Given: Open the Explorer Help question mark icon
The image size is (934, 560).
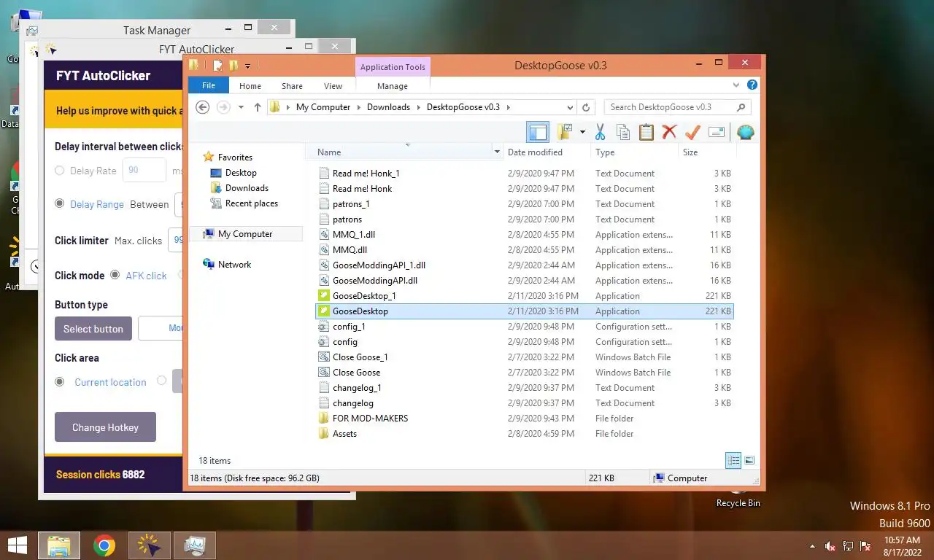Looking at the screenshot, I should (752, 85).
